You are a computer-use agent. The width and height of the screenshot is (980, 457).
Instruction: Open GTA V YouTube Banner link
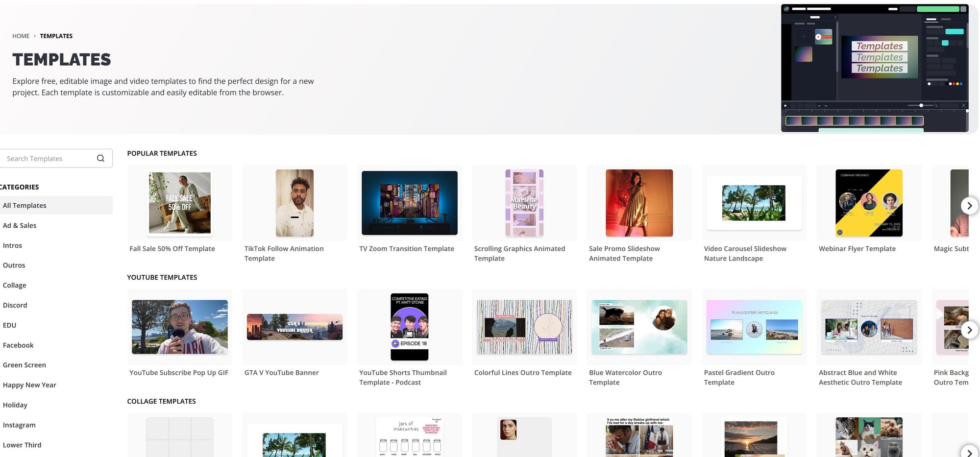[x=281, y=373]
